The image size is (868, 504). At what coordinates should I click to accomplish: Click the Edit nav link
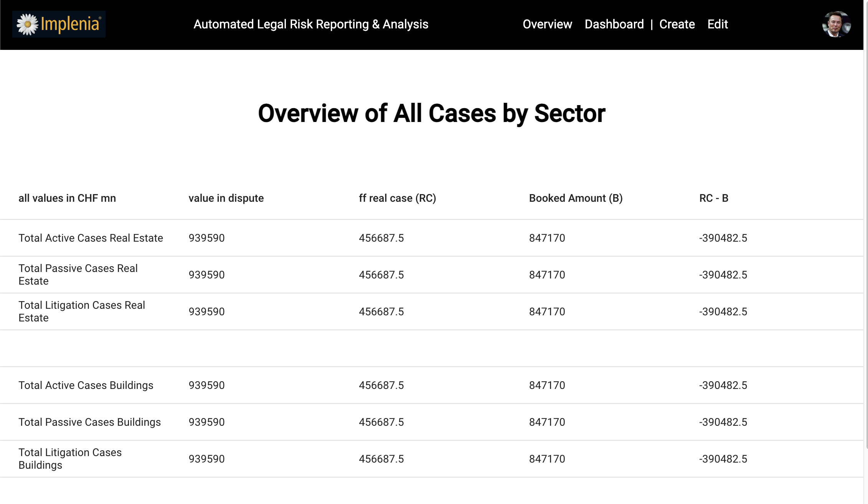[x=718, y=24]
